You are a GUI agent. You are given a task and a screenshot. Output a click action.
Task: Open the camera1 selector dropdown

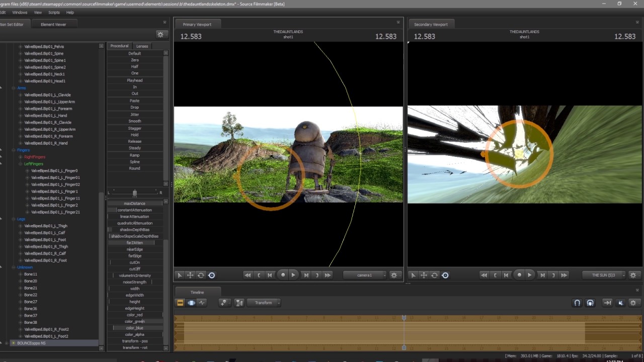[365, 275]
